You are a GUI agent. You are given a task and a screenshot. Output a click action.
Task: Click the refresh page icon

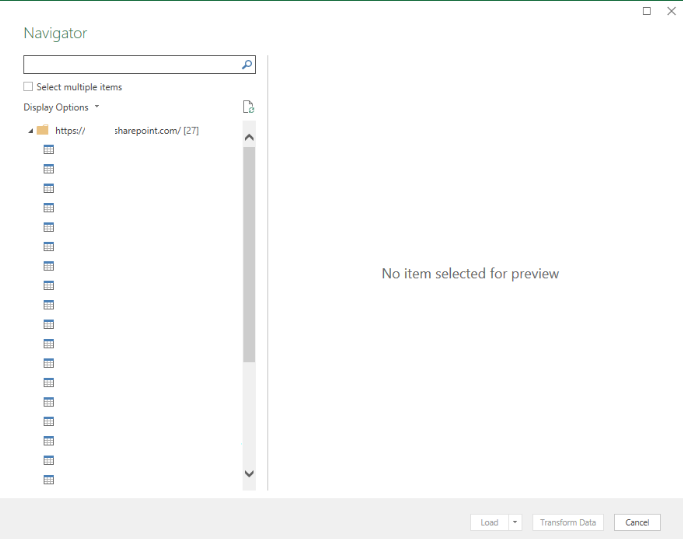tap(248, 107)
